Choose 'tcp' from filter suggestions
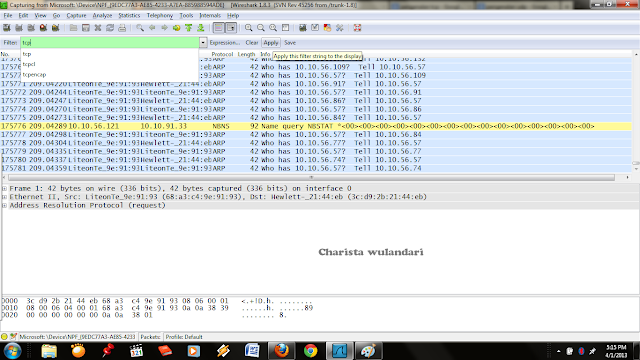 (x=27, y=54)
